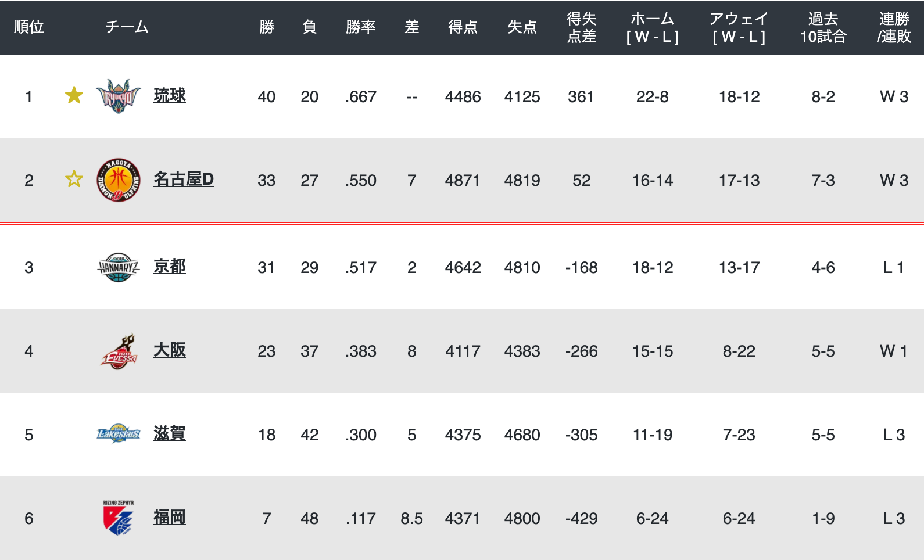Open the 滋賀 team link
Screen dimensions: 924x560
(170, 434)
